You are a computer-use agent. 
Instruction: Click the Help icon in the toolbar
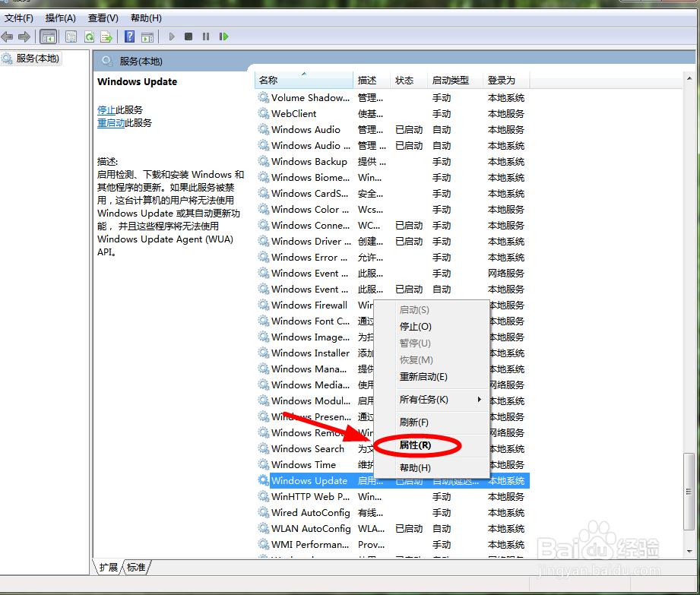click(x=129, y=36)
